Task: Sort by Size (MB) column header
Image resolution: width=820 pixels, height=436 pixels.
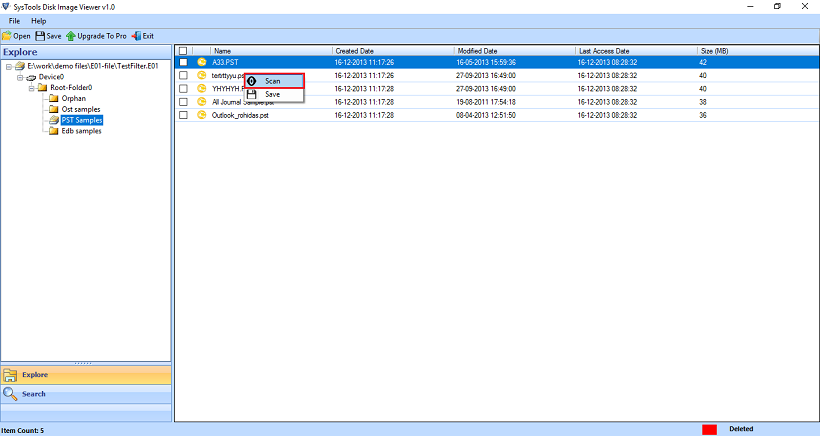Action: 758,51
